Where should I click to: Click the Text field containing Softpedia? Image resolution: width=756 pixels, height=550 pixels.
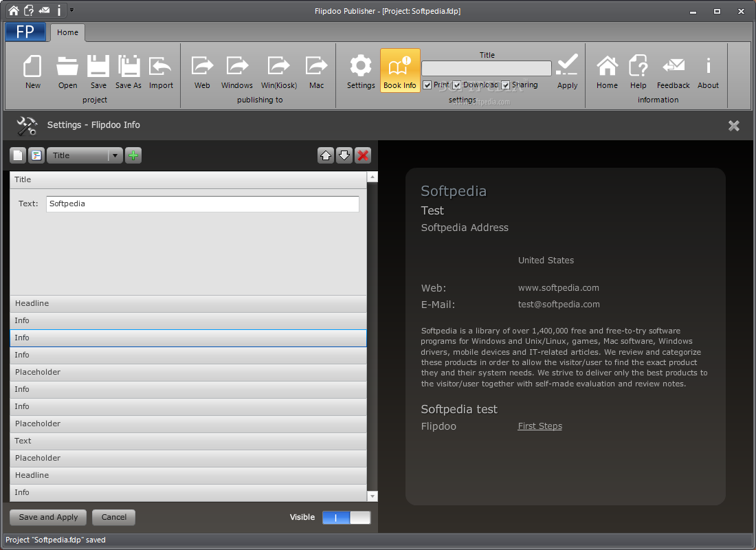click(x=203, y=203)
